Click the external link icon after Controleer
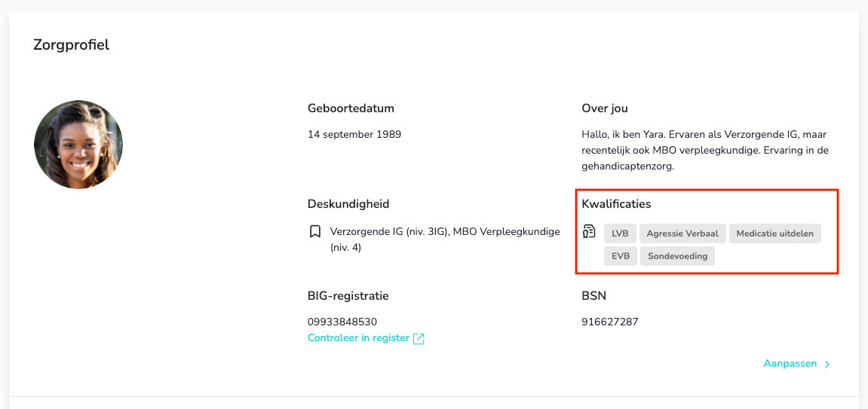 click(x=419, y=339)
